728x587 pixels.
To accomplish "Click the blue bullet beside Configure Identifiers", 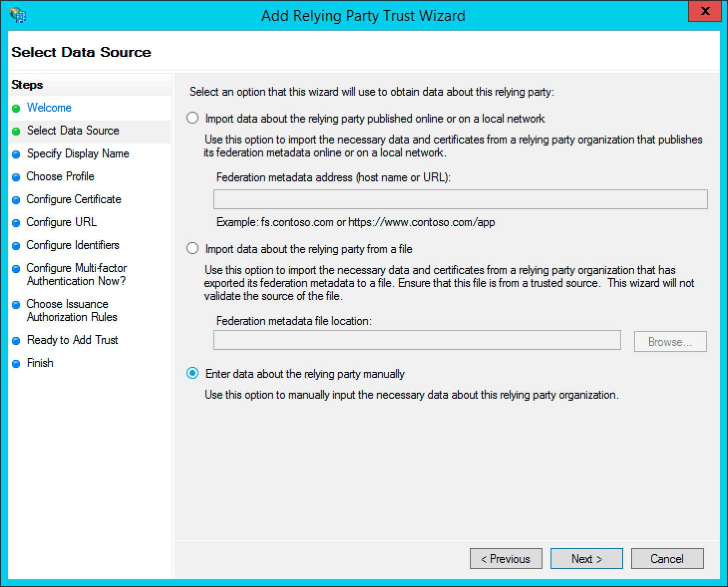I will [16, 246].
